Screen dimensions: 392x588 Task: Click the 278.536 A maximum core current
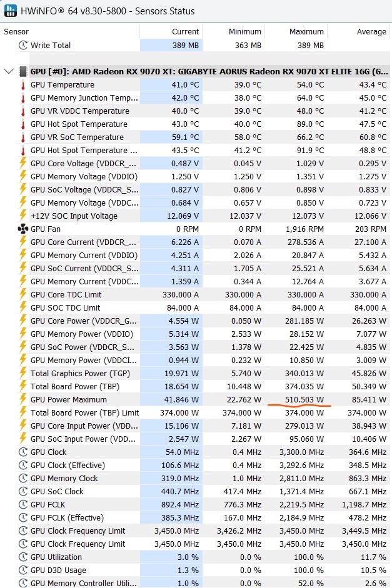point(306,242)
